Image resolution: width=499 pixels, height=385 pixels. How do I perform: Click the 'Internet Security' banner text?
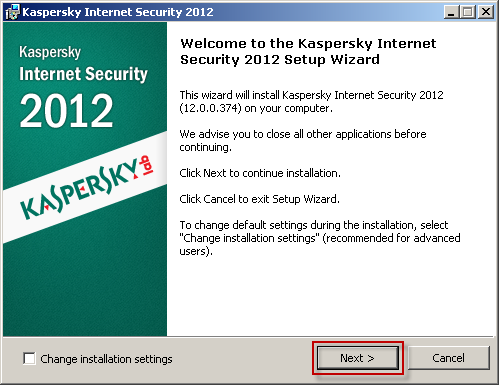click(83, 74)
